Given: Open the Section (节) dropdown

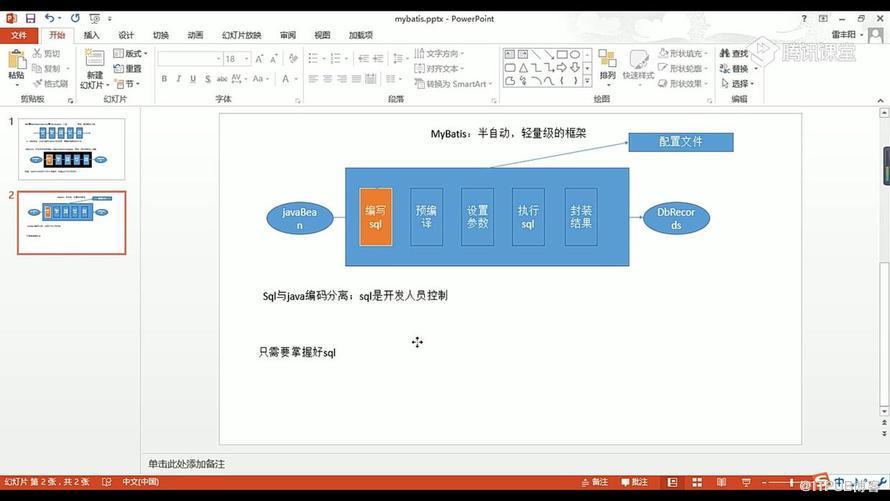Looking at the screenshot, I should (127, 84).
